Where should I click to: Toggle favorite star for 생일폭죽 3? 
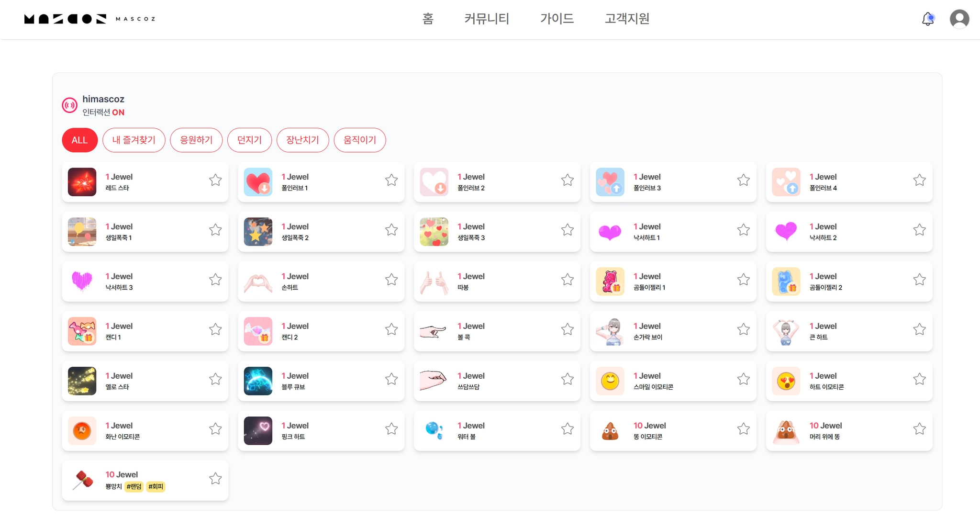click(x=568, y=230)
